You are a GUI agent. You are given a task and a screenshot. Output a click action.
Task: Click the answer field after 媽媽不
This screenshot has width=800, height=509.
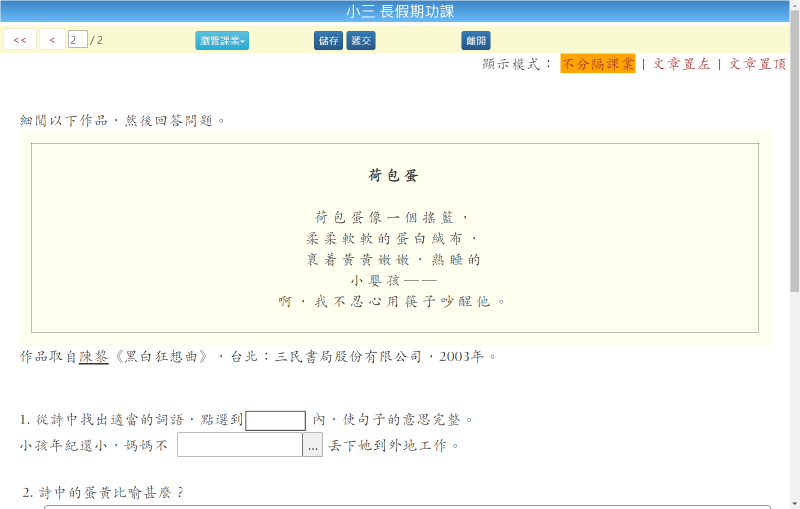pos(240,445)
